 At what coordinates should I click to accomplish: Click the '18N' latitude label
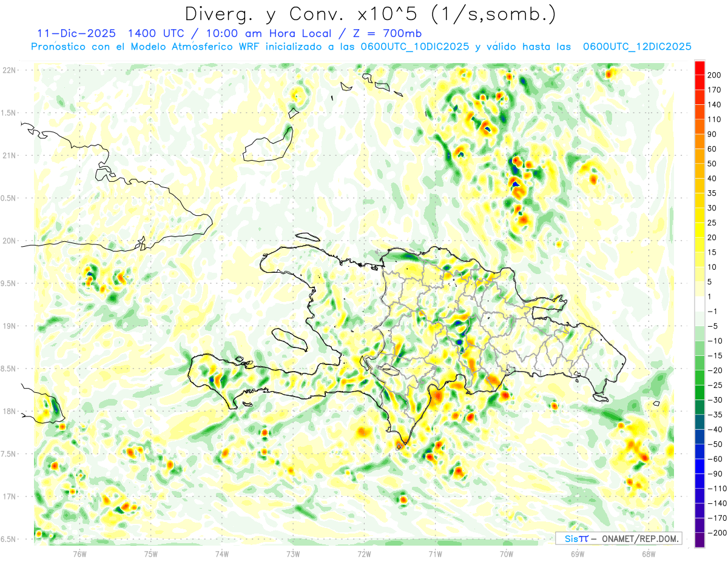8,411
